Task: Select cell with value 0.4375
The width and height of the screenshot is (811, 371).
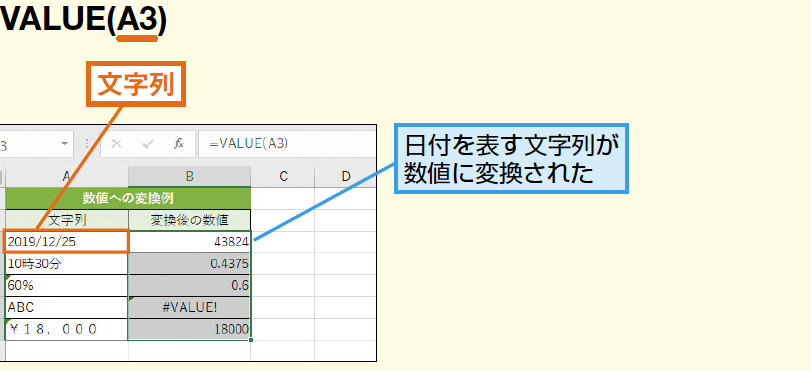Action: [189, 264]
